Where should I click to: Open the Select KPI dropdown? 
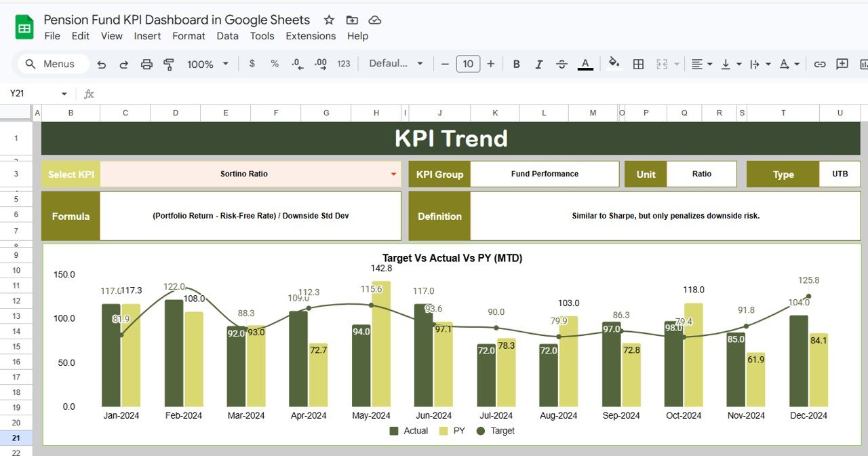pos(393,174)
